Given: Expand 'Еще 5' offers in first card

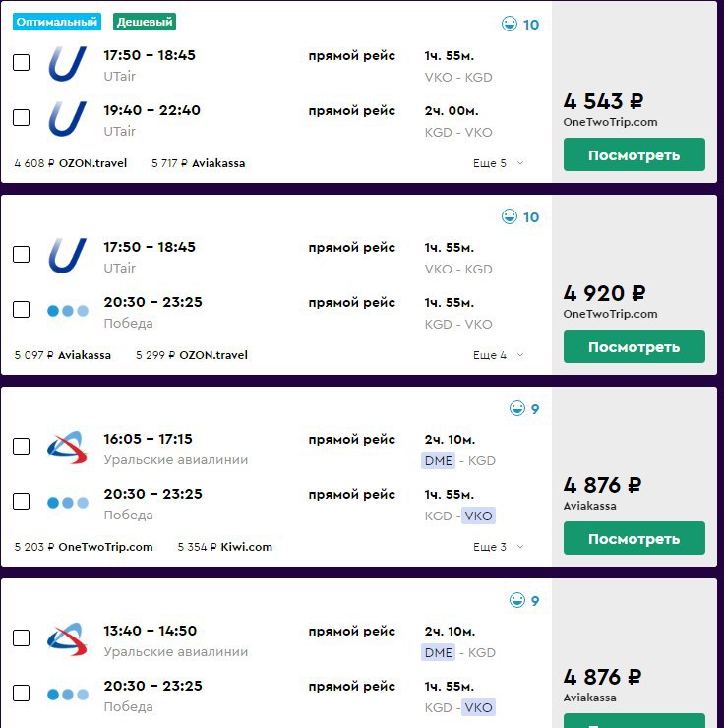Looking at the screenshot, I should [x=498, y=163].
